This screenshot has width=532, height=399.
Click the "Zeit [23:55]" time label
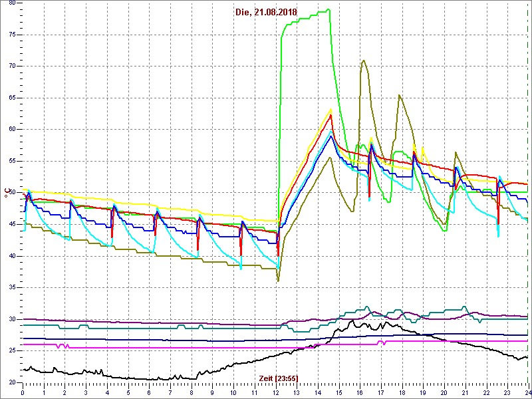coord(279,377)
